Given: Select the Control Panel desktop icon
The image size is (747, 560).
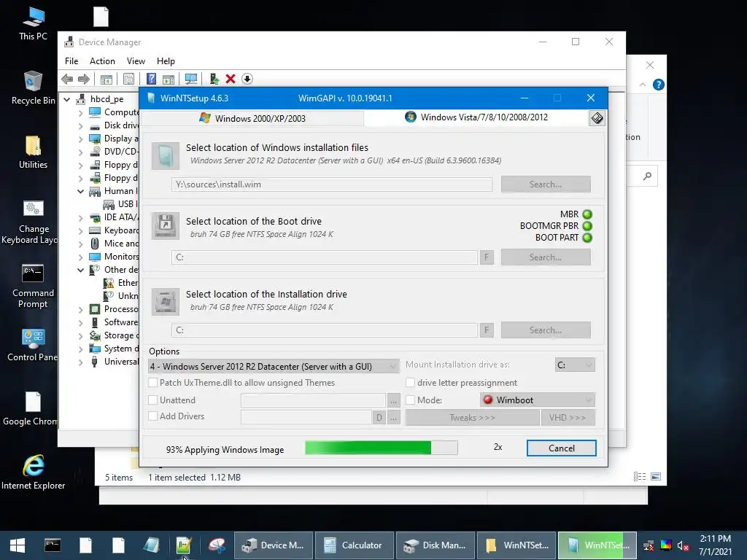Looking at the screenshot, I should 33,345.
